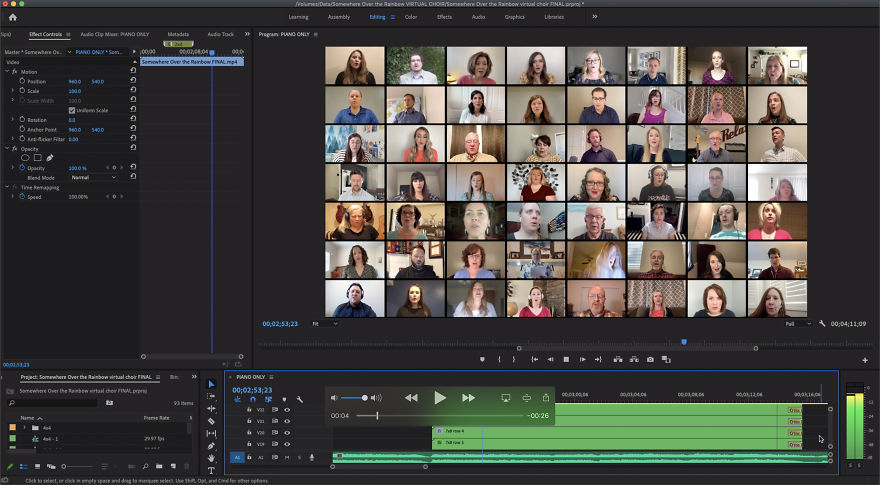Export frame with camera icon

650,359
